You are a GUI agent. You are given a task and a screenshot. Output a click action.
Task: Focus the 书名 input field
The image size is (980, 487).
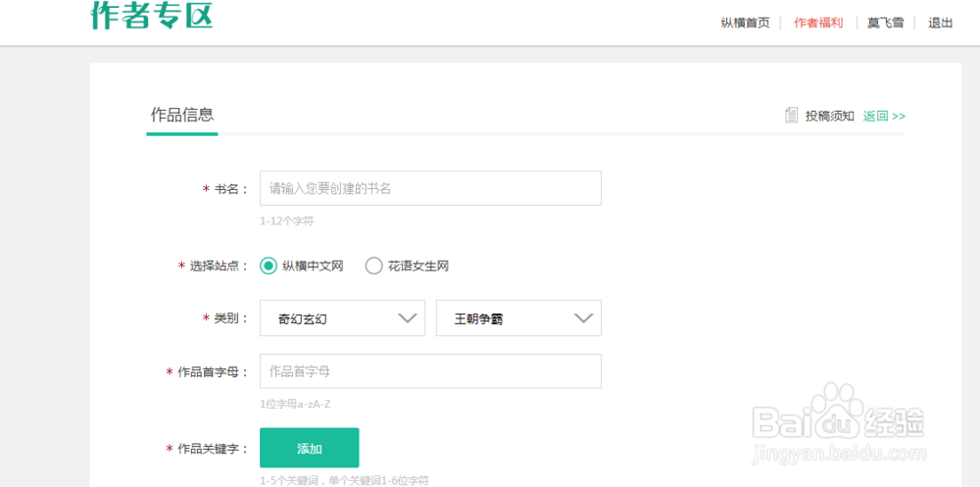click(x=430, y=188)
